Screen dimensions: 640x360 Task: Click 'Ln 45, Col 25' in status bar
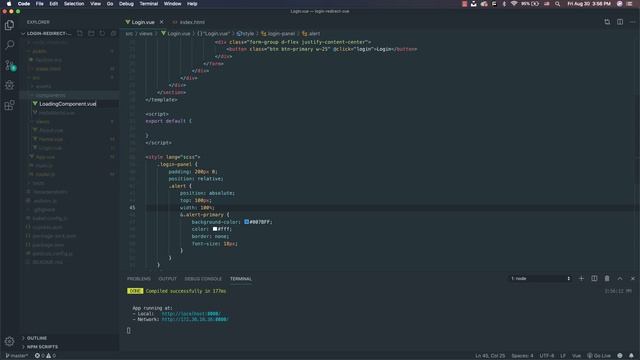490,356
